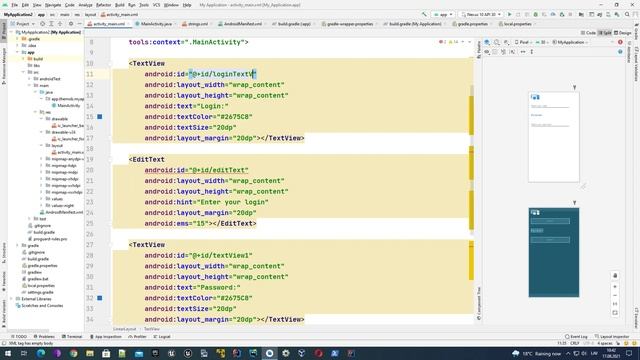Open the Terminal tool window
The image size is (640, 360).
tap(72, 337)
